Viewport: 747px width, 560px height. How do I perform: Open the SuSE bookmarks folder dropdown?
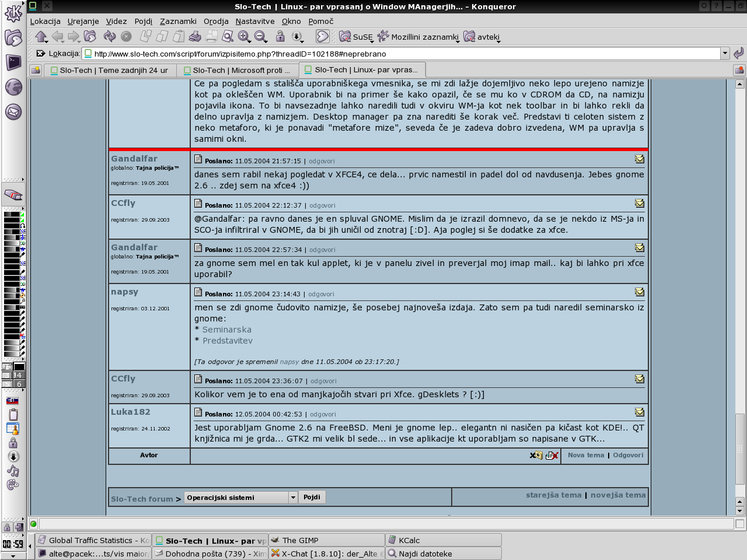356,37
